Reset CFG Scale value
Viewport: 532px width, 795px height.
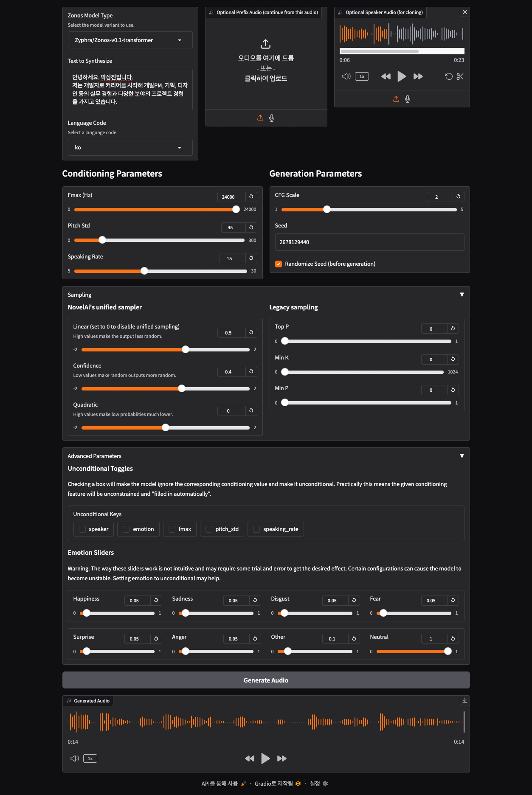(459, 197)
